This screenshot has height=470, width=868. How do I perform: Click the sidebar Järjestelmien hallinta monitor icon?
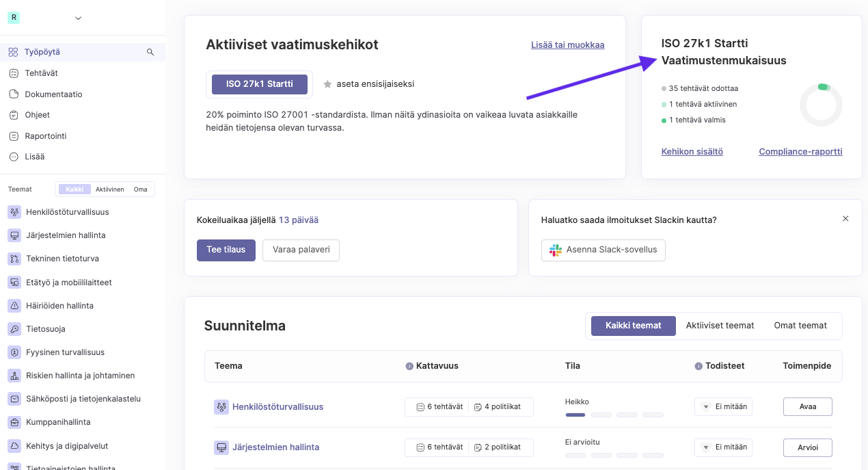click(x=14, y=235)
